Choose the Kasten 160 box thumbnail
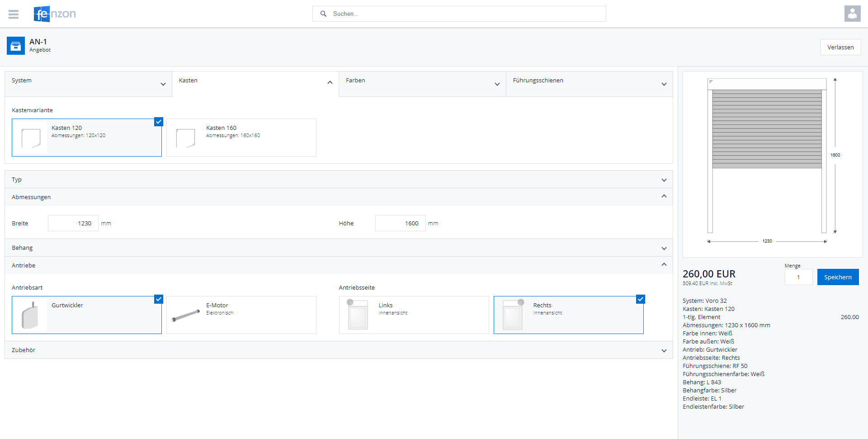Image resolution: width=868 pixels, height=439 pixels. 185,138
